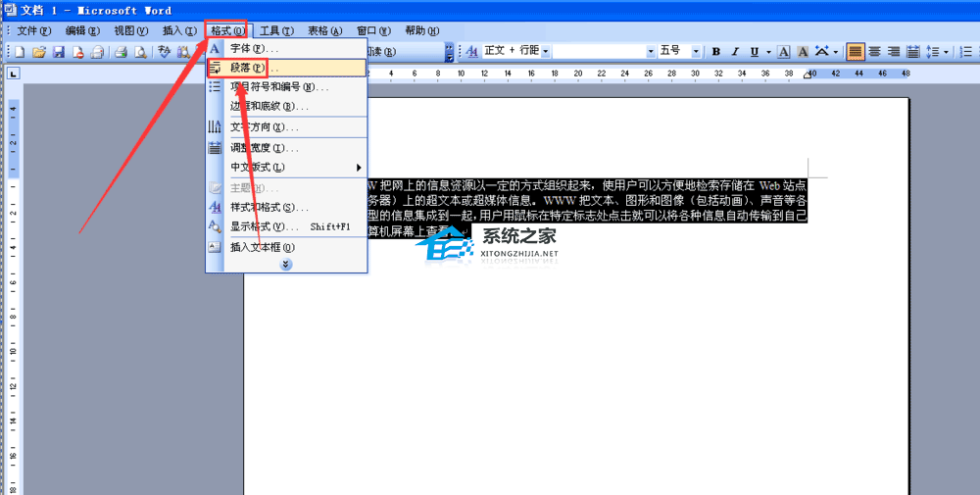Toggle Bold formatting

pos(716,51)
